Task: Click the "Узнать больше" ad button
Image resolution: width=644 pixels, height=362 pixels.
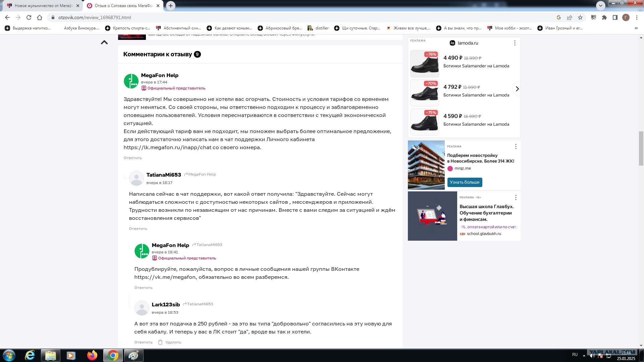Action: pyautogui.click(x=465, y=182)
